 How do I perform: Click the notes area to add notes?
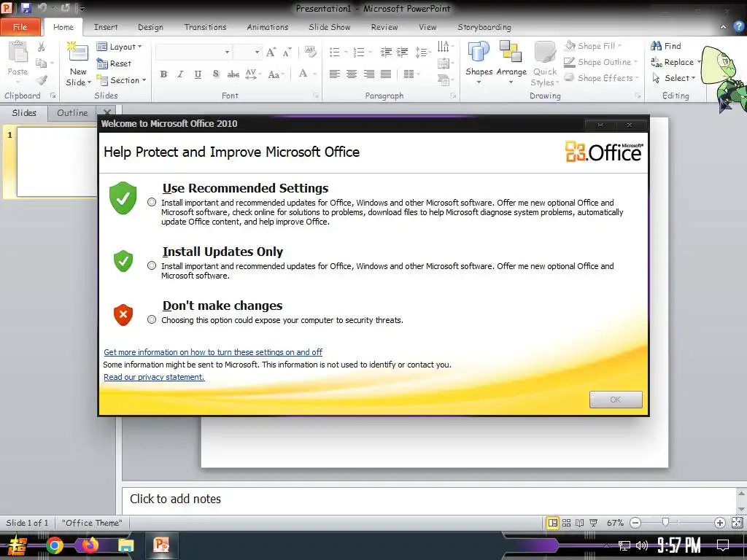coord(429,499)
